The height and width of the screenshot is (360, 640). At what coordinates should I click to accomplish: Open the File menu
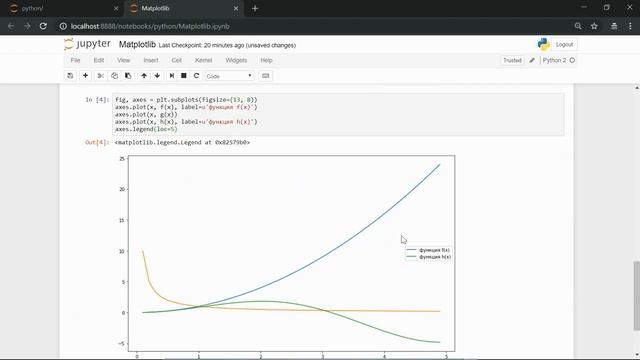tap(76, 60)
